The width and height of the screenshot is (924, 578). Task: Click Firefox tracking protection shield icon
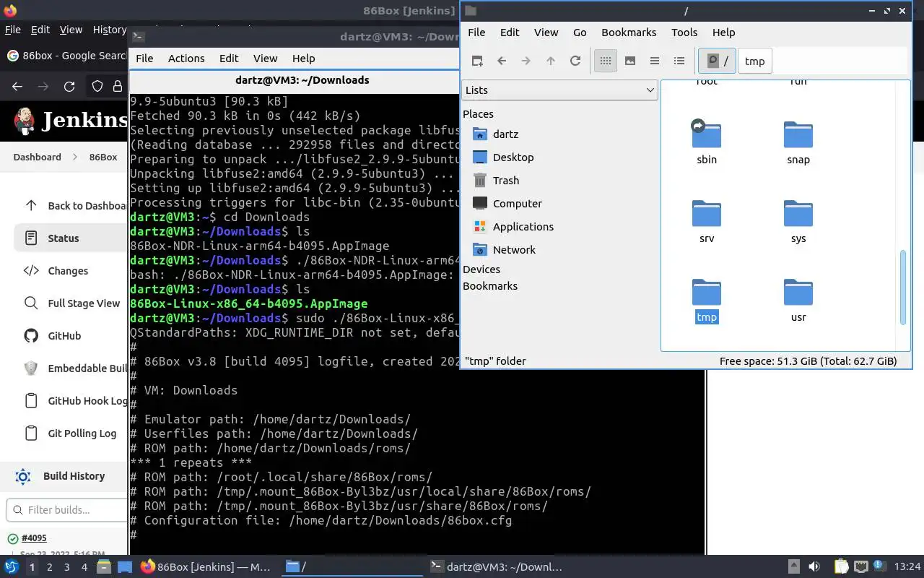[x=97, y=87]
